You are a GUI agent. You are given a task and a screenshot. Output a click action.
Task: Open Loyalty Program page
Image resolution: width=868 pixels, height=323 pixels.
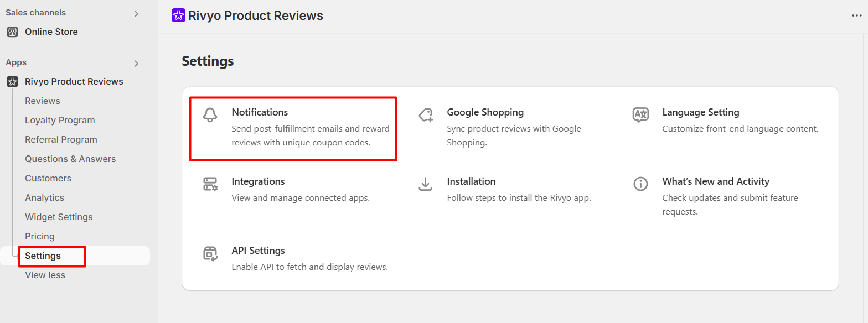click(60, 121)
